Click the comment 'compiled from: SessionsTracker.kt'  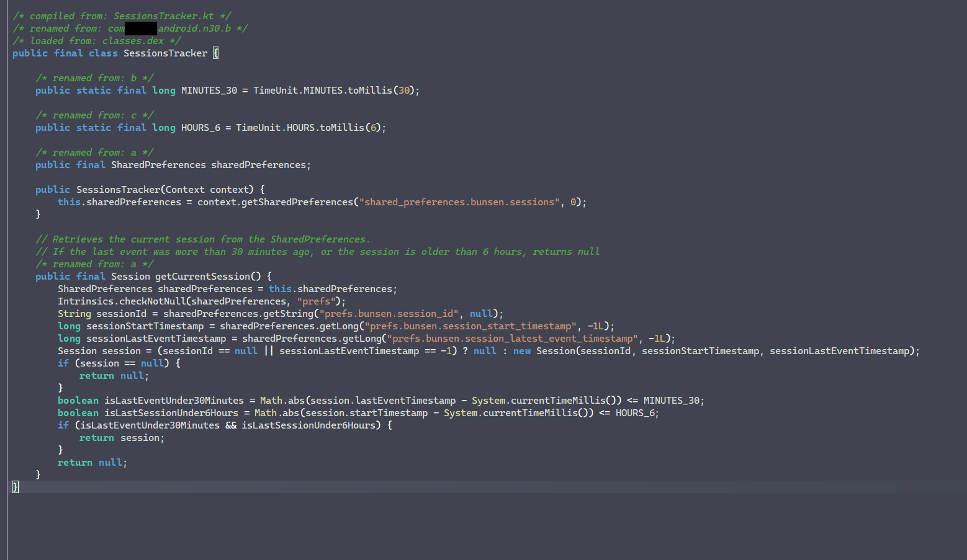tap(122, 16)
